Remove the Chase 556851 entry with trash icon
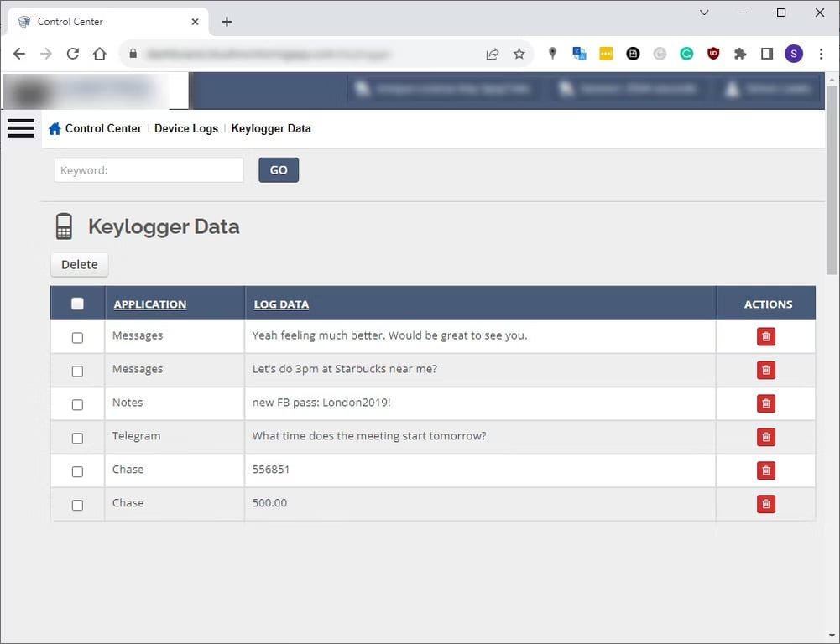Screen dimensions: 840x644 (x=765, y=470)
